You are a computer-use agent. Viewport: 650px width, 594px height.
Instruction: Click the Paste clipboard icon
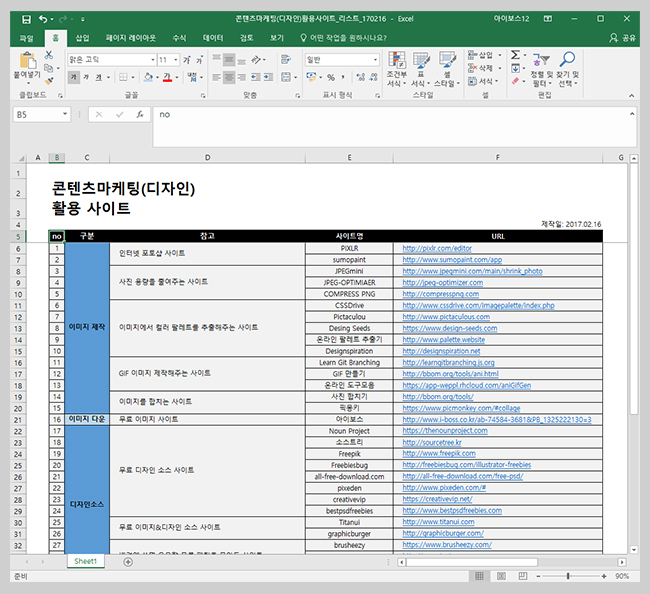(28, 61)
